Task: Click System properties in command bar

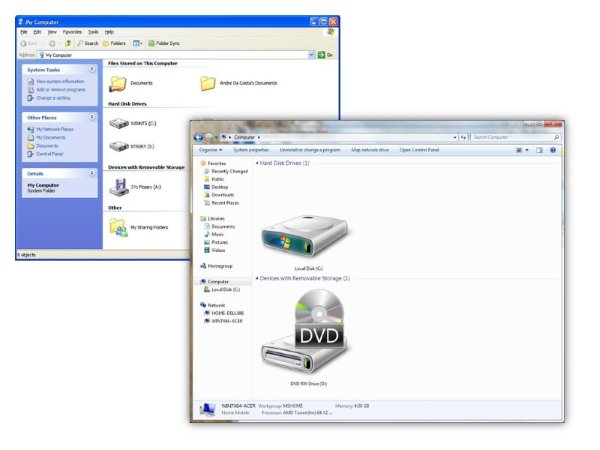Action: tap(251, 150)
